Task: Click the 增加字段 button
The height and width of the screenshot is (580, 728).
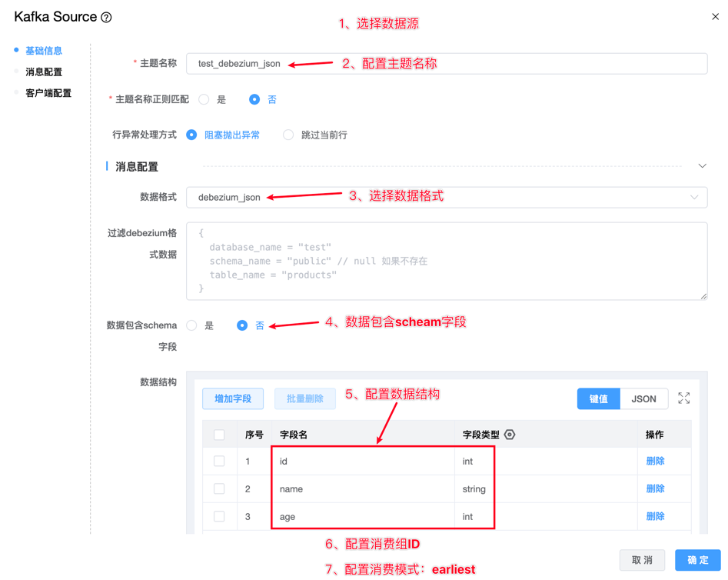Action: pyautogui.click(x=233, y=398)
